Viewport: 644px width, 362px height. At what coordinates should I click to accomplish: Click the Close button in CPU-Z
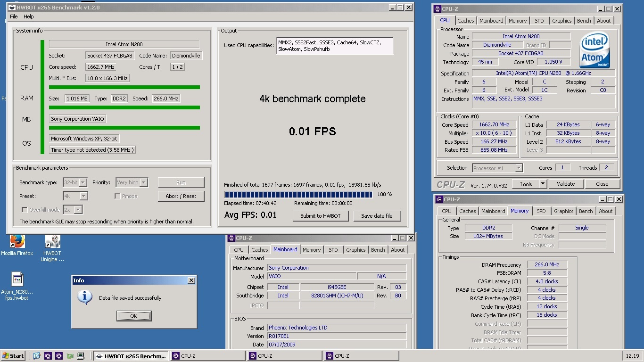(602, 184)
